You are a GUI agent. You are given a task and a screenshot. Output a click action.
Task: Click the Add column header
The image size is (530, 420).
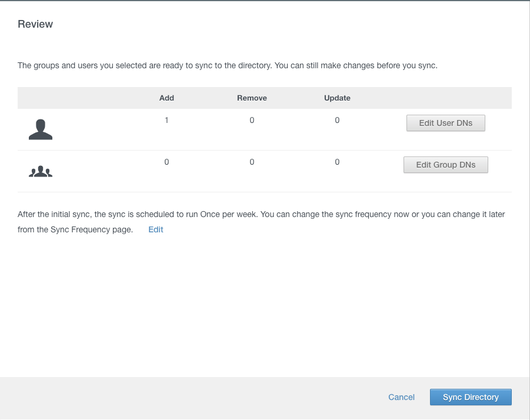(x=166, y=98)
